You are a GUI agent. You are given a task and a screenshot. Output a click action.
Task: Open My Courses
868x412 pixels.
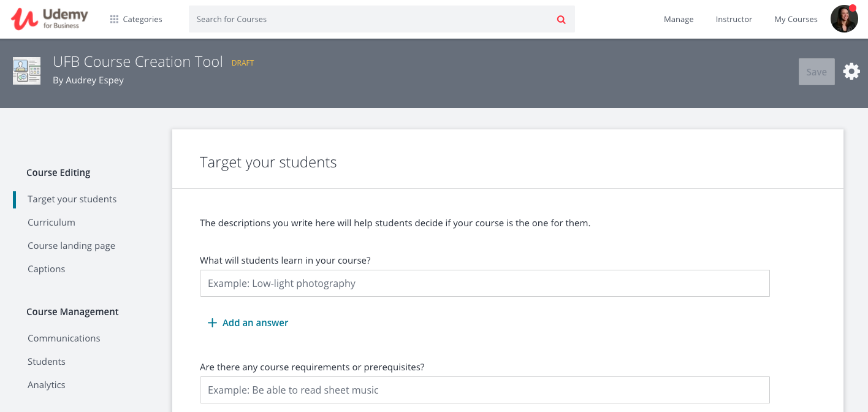[x=796, y=19]
